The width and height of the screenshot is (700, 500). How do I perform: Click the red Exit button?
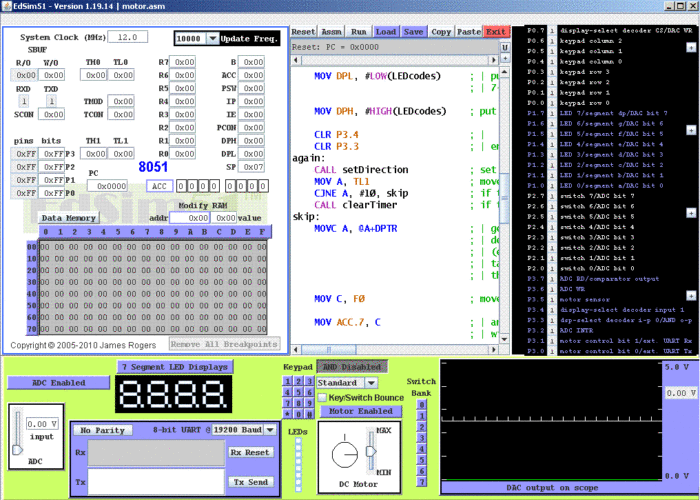pos(496,32)
